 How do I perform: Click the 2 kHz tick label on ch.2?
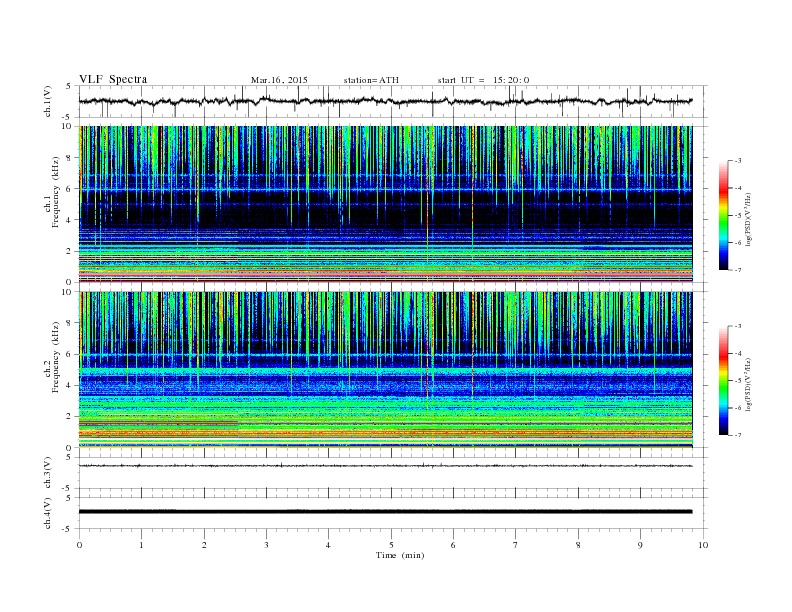(x=70, y=417)
